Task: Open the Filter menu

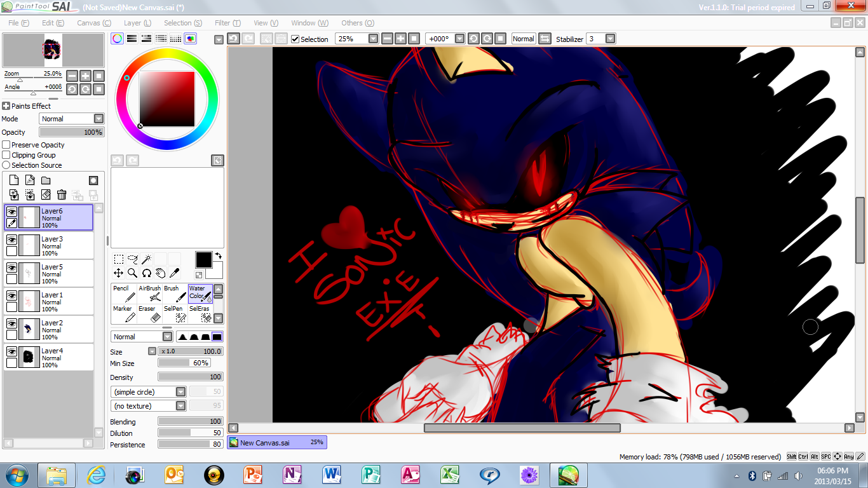Action: 227,23
